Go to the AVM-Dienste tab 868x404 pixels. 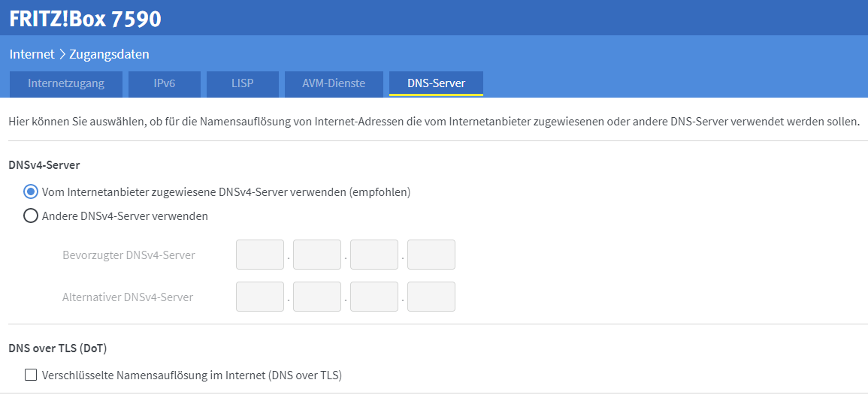333,83
